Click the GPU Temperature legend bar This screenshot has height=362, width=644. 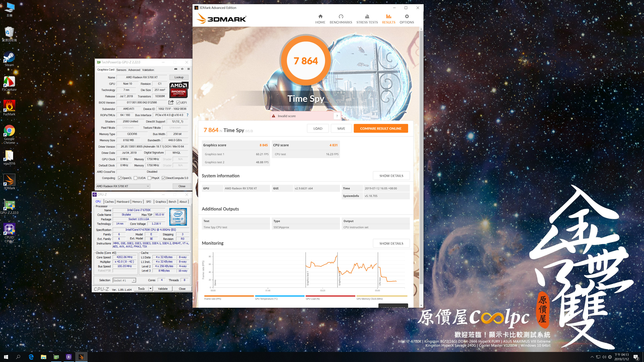pyautogui.click(x=280, y=296)
